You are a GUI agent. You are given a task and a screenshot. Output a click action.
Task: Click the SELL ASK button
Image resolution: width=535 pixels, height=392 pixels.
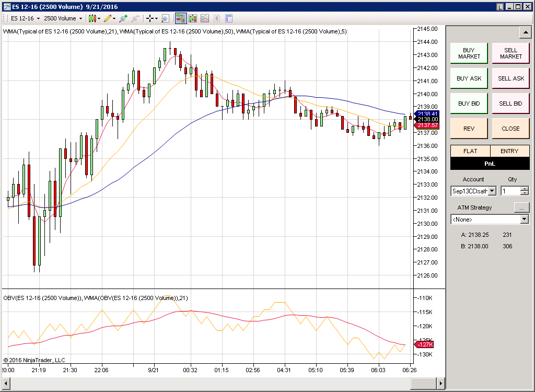coord(511,78)
